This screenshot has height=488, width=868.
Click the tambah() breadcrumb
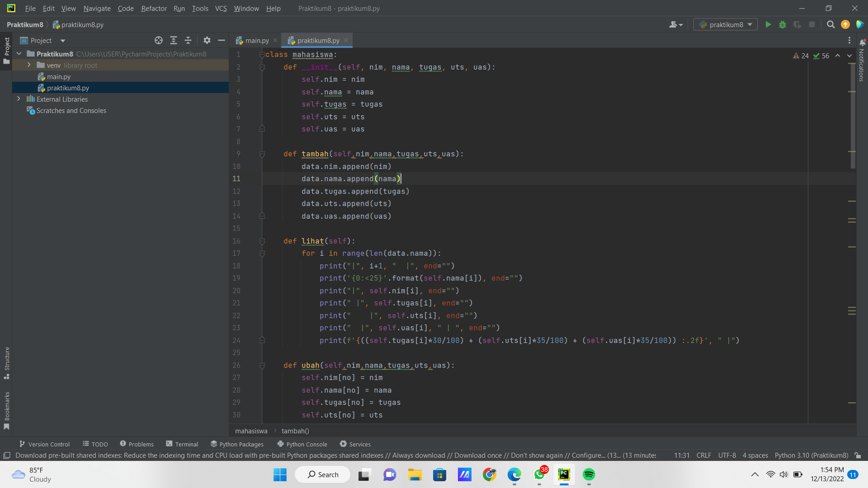click(295, 431)
